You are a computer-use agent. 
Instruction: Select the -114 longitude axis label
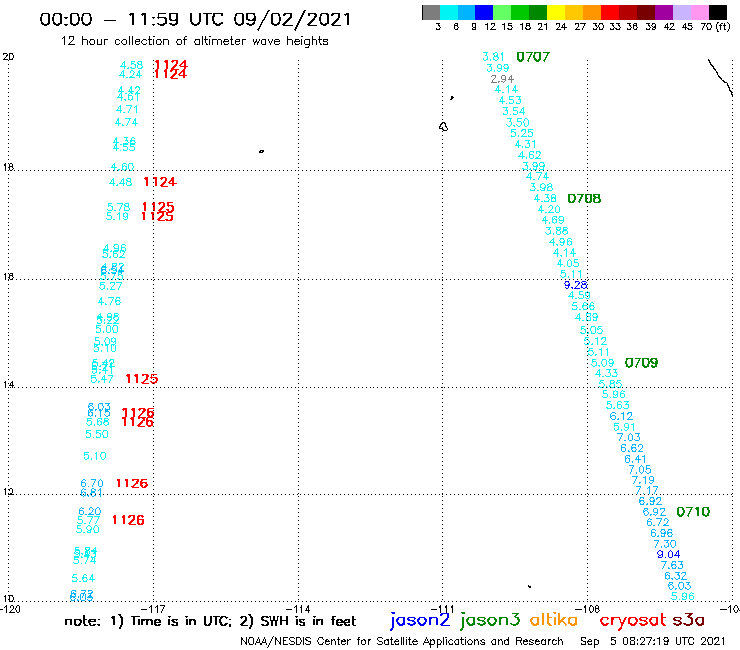tap(298, 609)
